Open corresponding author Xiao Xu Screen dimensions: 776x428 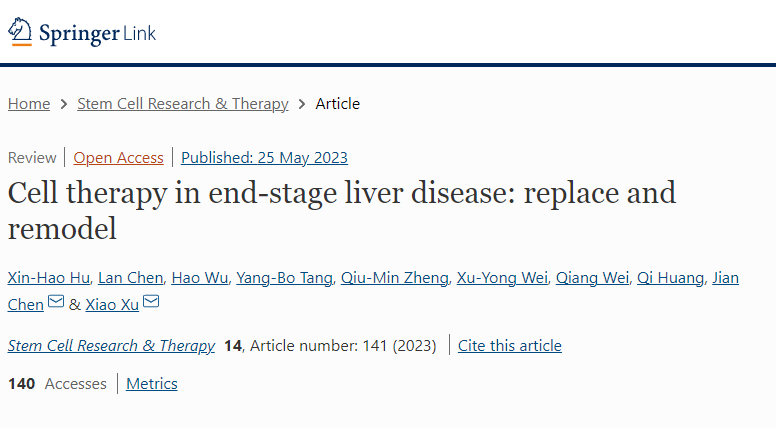coord(113,304)
